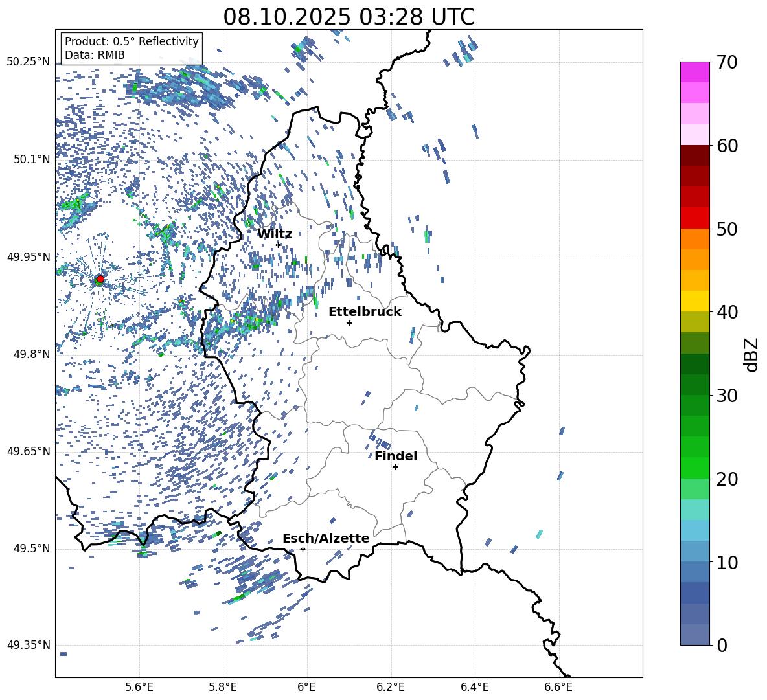Click the dBZ colorbar axis label
The image size is (767, 700).
click(x=752, y=354)
